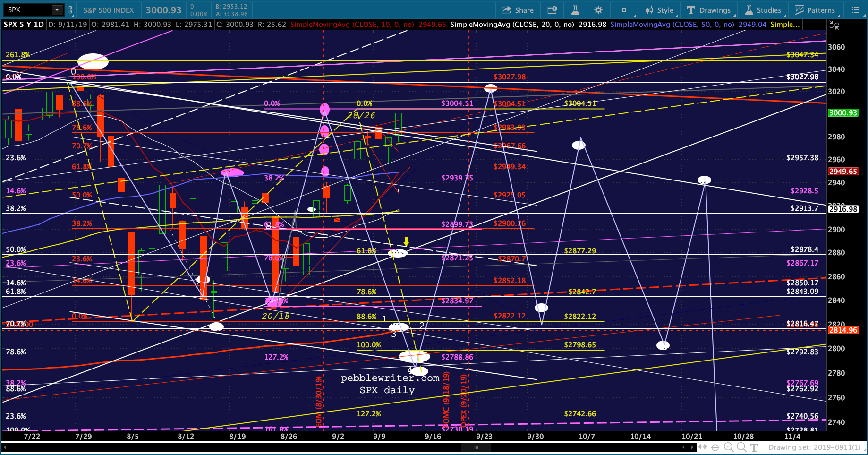This screenshot has height=455, width=868.
Task: Click the double-arrow expand time axis icon
Action: tap(703, 447)
